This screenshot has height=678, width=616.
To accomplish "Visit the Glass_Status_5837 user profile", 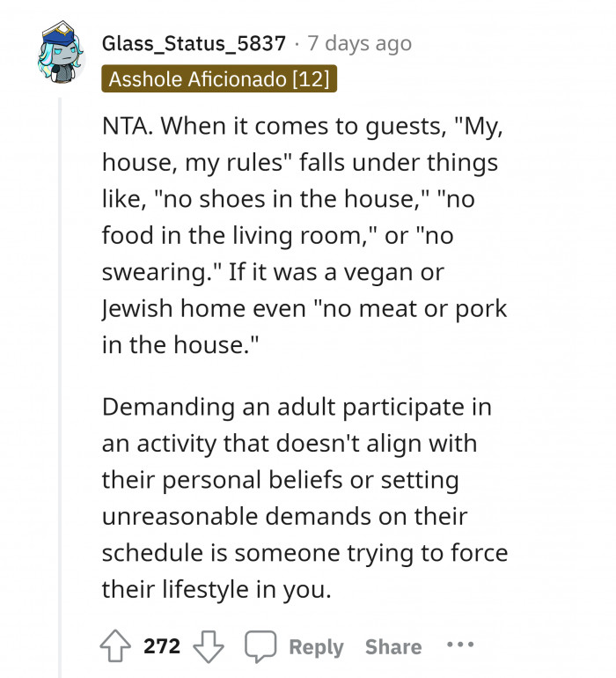I will 194,43.
